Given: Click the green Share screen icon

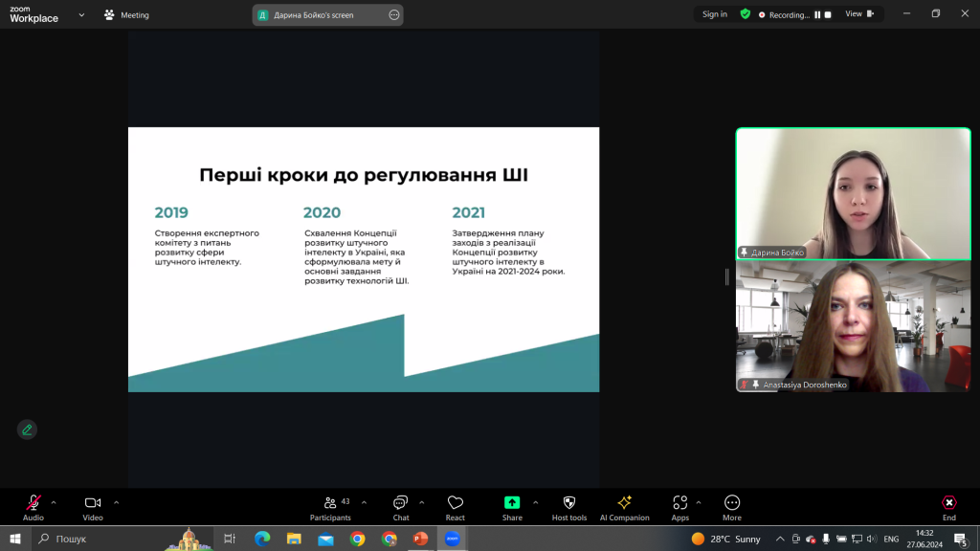Looking at the screenshot, I should pyautogui.click(x=512, y=502).
